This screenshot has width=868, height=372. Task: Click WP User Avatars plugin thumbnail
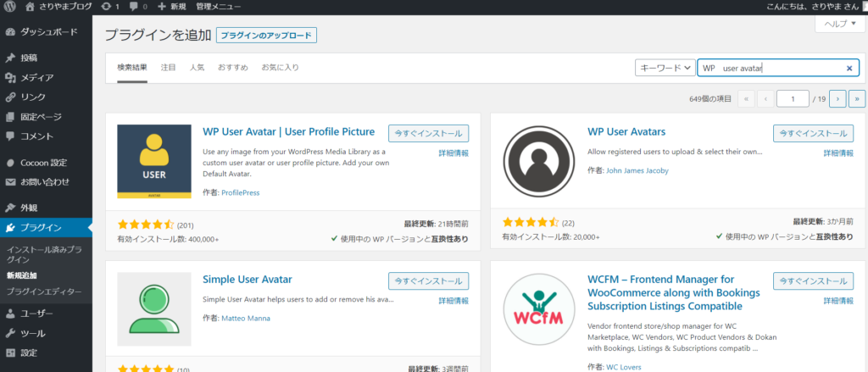click(x=538, y=161)
